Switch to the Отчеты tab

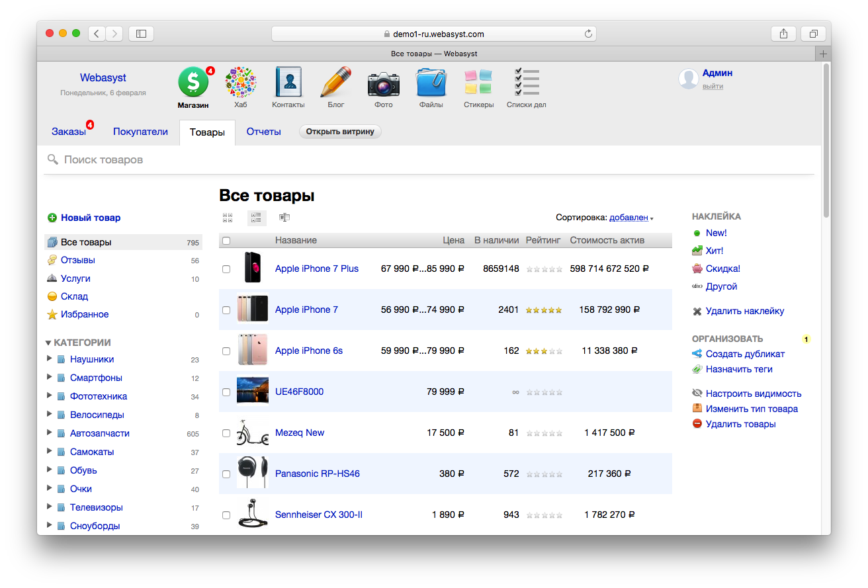click(x=264, y=132)
